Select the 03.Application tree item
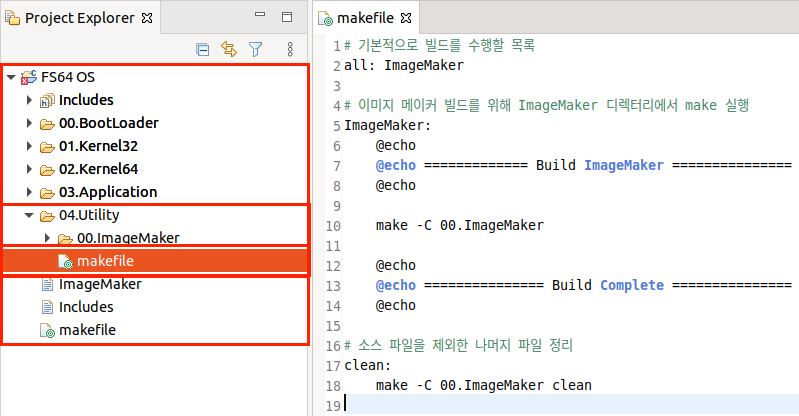This screenshot has width=799, height=416. click(x=108, y=192)
